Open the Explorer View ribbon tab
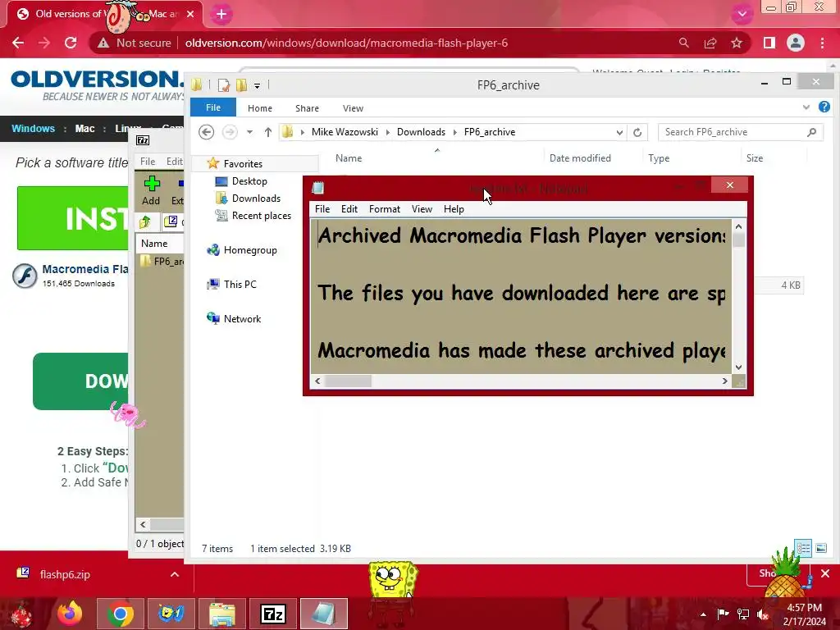840x630 pixels. [353, 108]
